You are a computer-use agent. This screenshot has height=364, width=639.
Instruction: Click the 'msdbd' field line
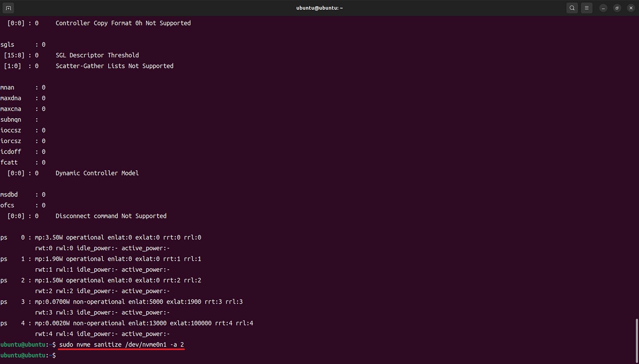23,194
